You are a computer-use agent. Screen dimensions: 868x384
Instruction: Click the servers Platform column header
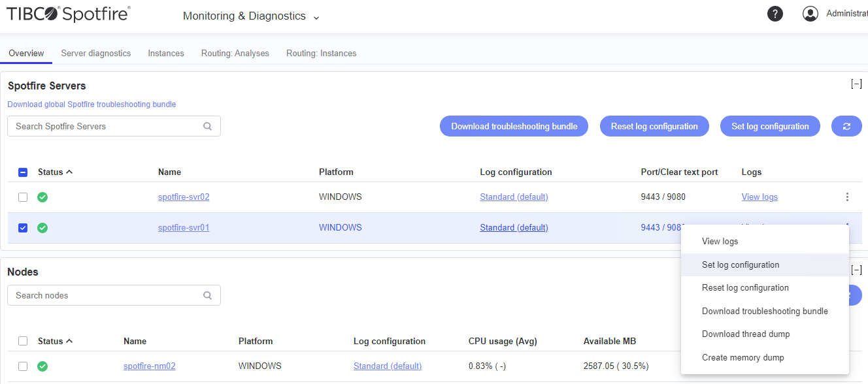(336, 172)
